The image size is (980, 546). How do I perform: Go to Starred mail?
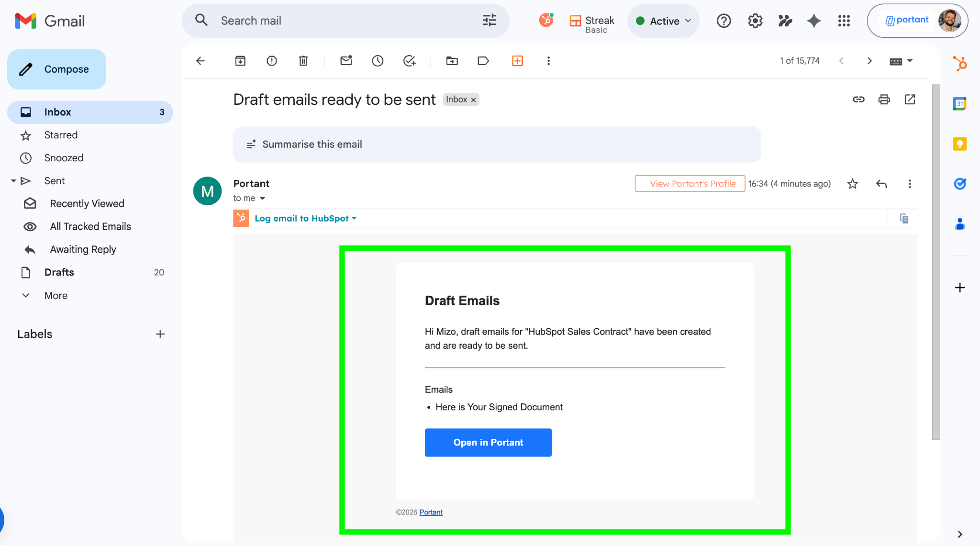coord(61,135)
